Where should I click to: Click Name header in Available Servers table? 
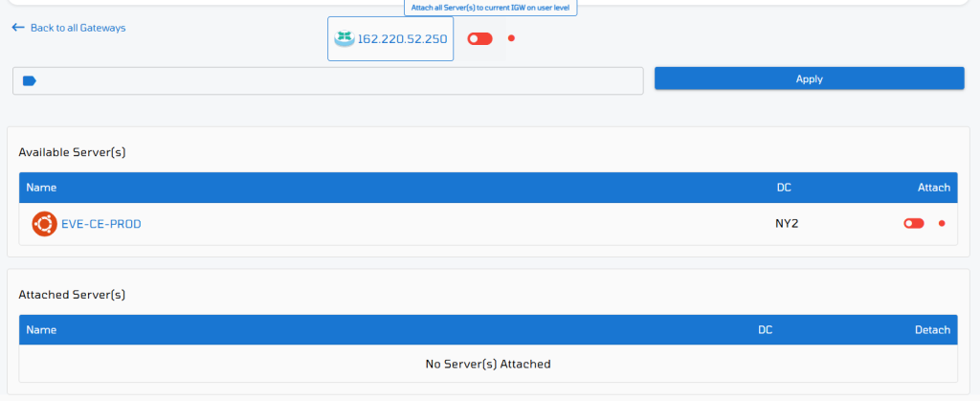coord(41,188)
